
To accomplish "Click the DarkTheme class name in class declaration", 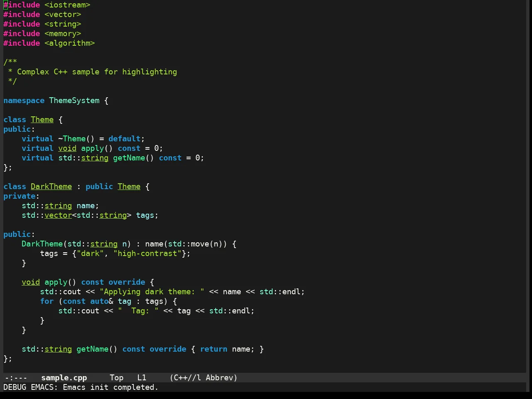I will click(51, 187).
